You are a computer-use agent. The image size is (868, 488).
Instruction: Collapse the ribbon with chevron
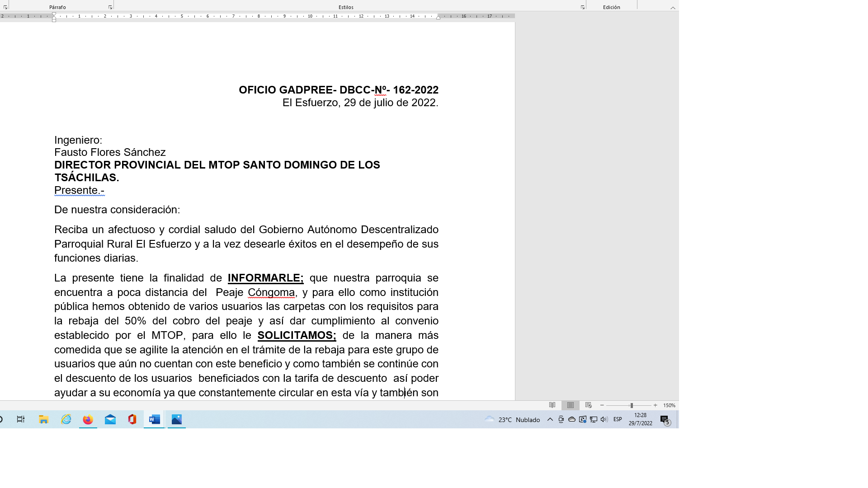click(673, 8)
